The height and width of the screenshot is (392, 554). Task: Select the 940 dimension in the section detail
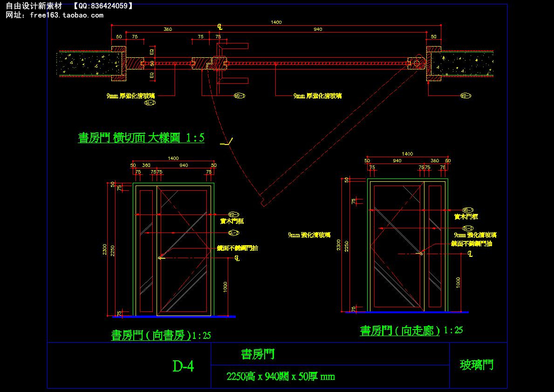click(x=318, y=29)
